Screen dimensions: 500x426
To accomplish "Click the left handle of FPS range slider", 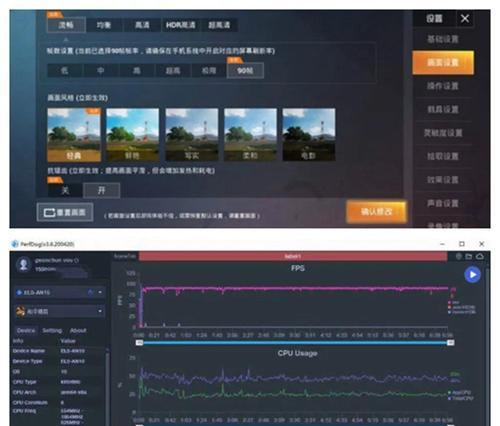I will coord(139,343).
